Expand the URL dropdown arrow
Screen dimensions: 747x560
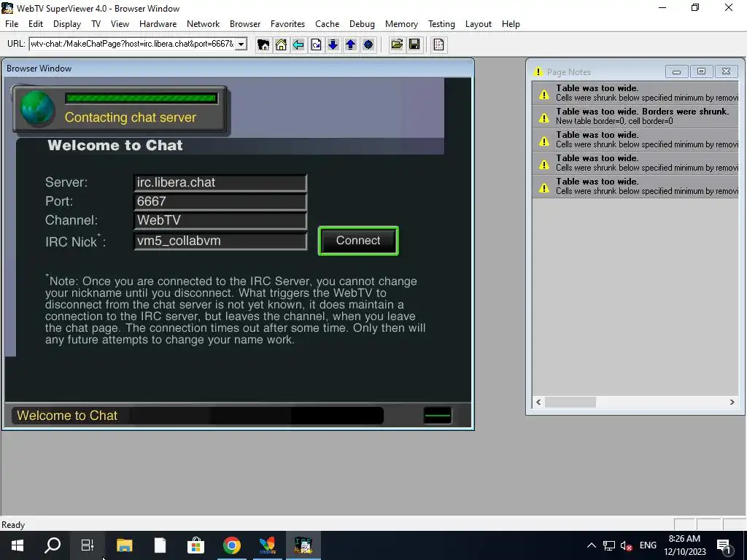click(241, 44)
